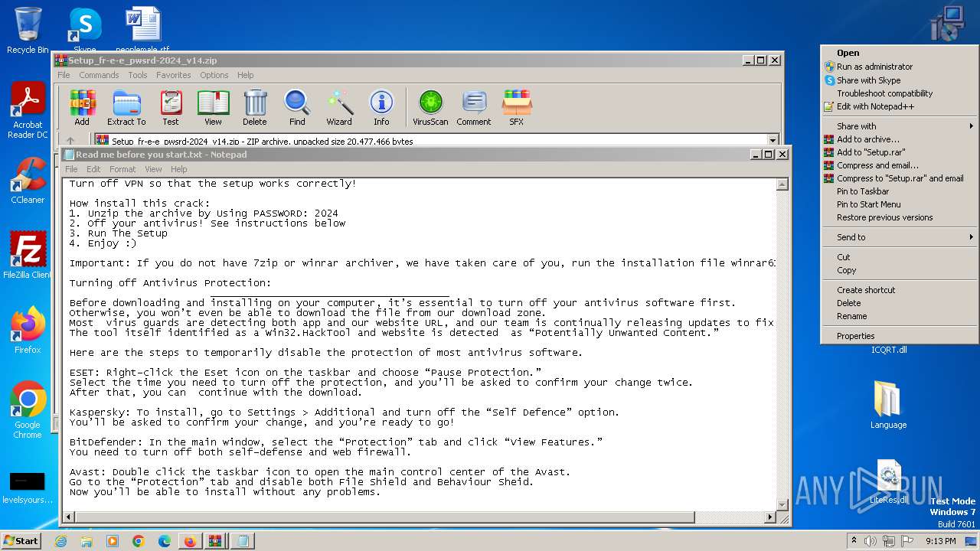
Task: Run VirusScan from the WinRAR toolbar
Action: 430,107
